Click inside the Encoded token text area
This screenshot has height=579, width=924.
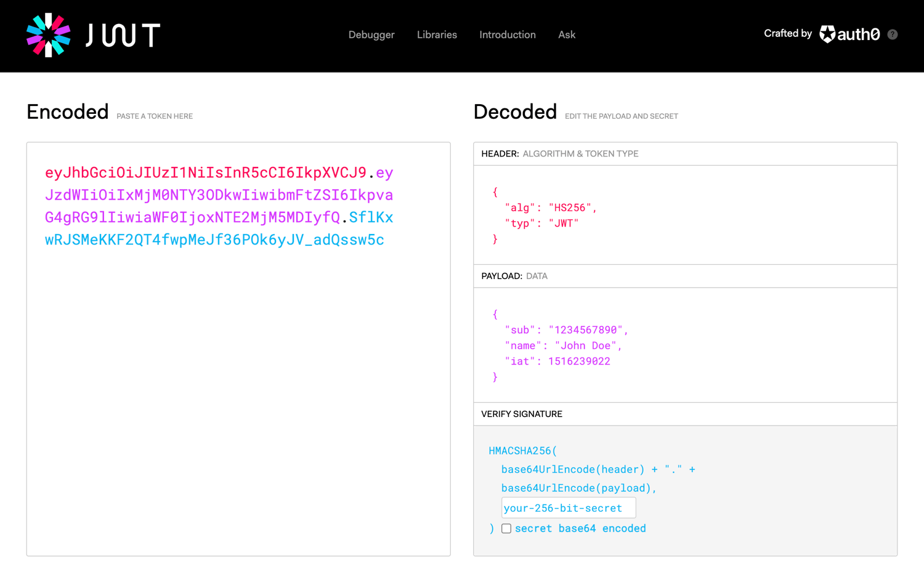pos(238,349)
